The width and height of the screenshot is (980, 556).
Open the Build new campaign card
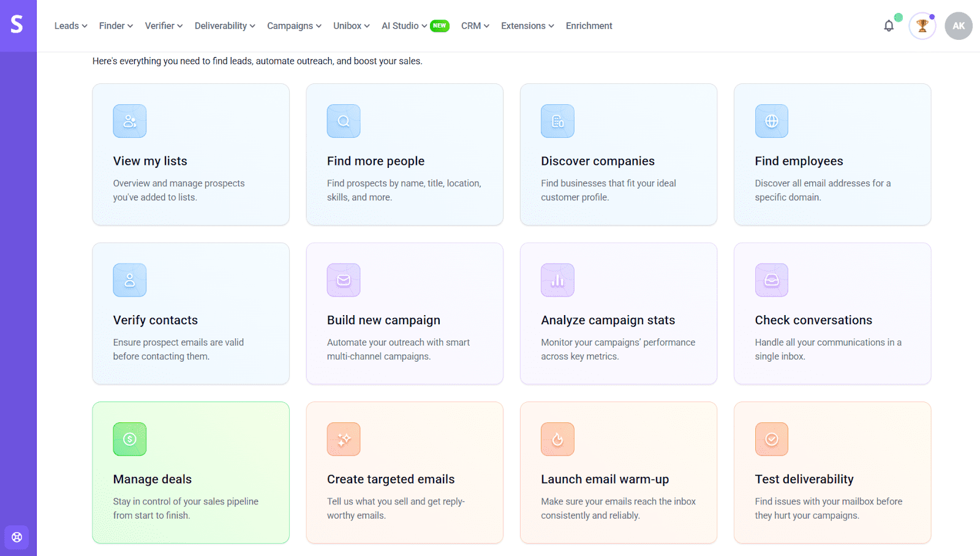point(404,313)
